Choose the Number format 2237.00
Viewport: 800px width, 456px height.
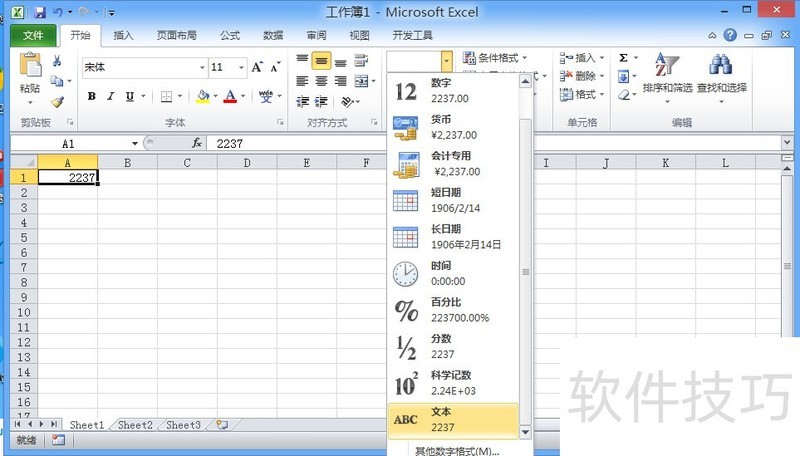[453, 90]
